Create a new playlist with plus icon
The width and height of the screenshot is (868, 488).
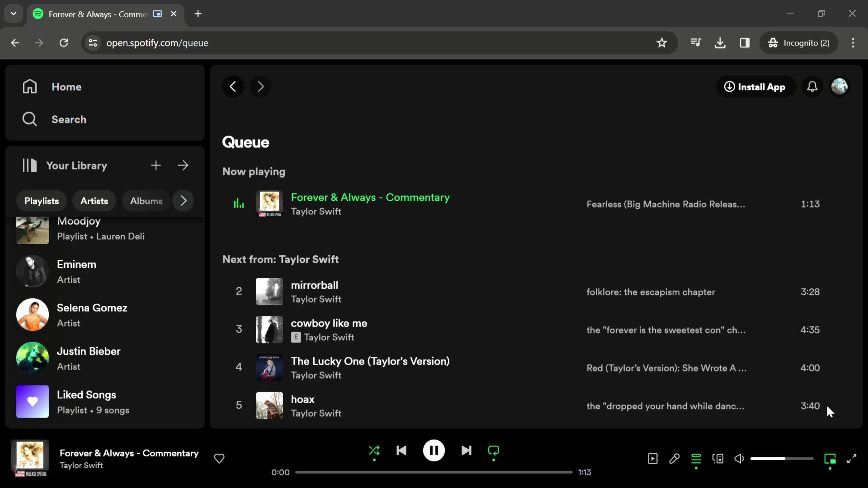[x=156, y=165]
